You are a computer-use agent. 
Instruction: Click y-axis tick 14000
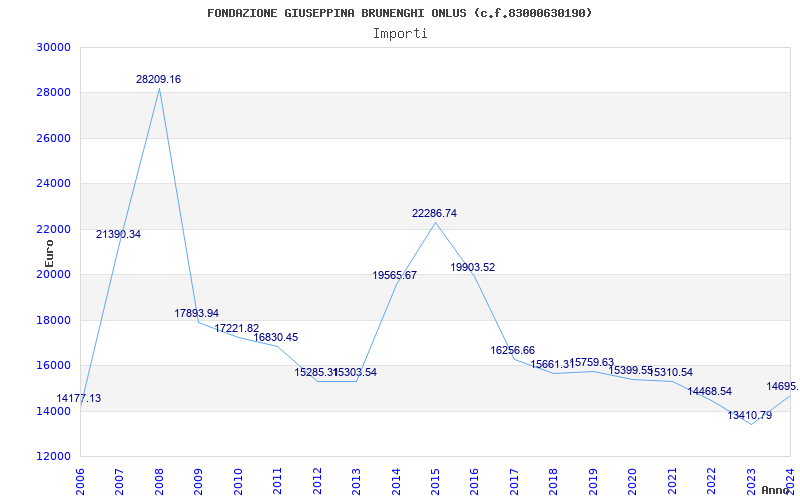[x=53, y=411]
